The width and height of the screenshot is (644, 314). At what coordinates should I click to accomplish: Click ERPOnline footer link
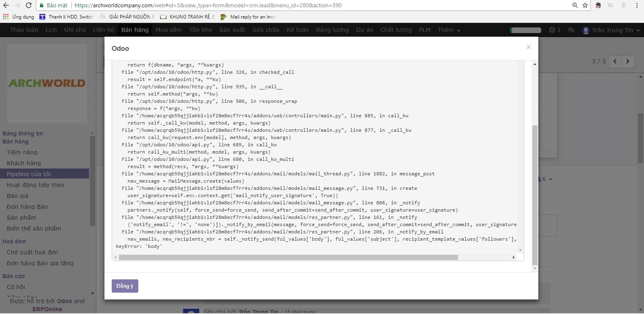point(47,309)
